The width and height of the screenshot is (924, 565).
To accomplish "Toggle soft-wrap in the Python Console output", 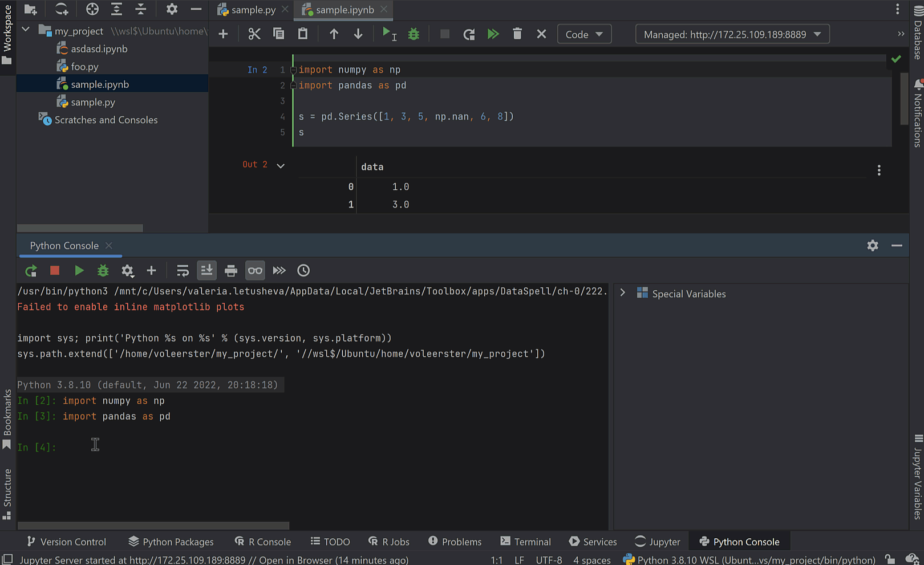I will 182,270.
